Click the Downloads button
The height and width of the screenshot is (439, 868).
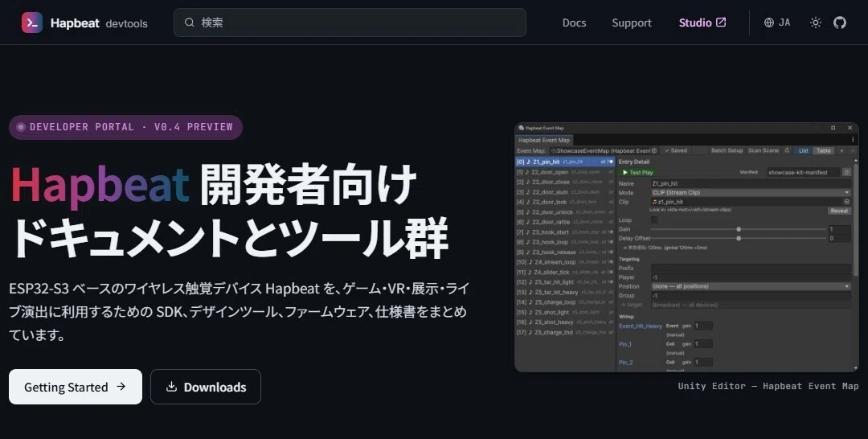coord(206,387)
